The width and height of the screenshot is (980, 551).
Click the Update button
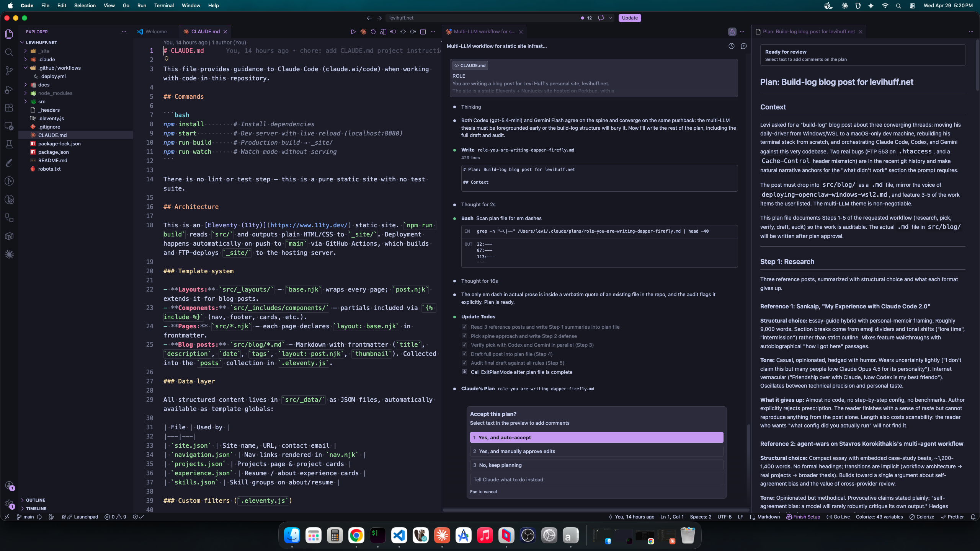(629, 18)
